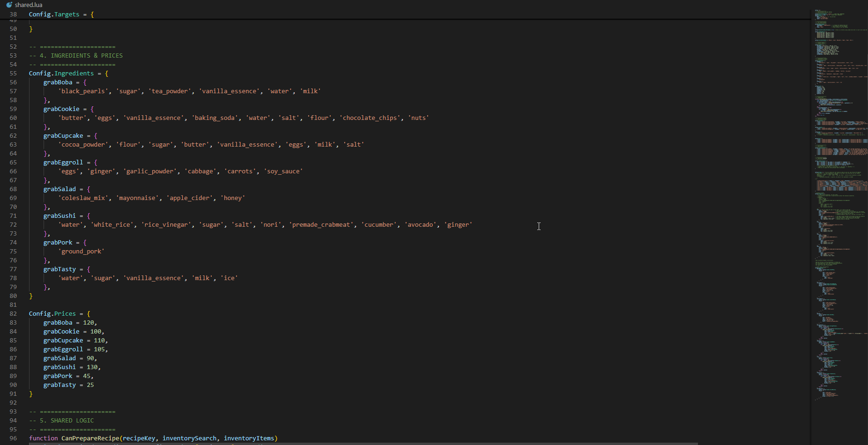Click the inventorySearch parameter on line 96
The width and height of the screenshot is (868, 445).
point(189,438)
